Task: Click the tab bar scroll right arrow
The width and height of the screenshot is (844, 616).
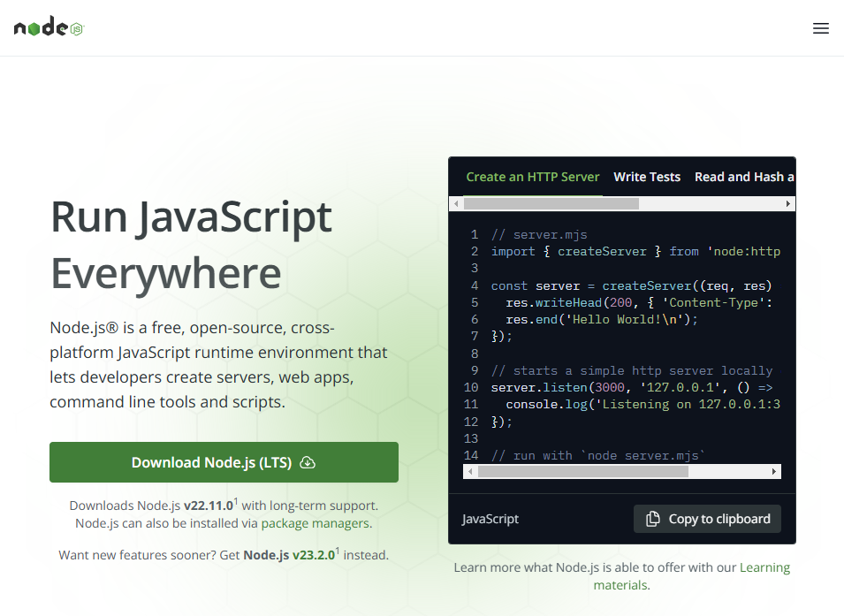Action: coord(788,203)
